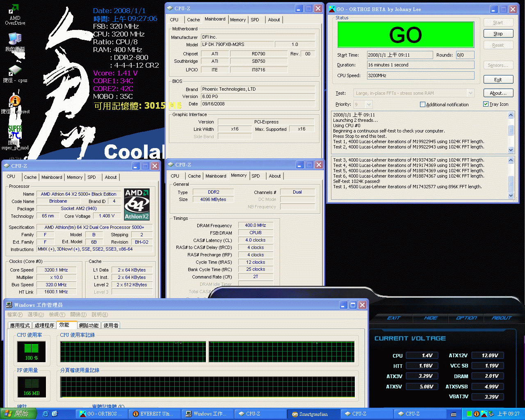Click title icon of CPU-Z Memory window
The image size is (525, 420).
click(x=171, y=164)
